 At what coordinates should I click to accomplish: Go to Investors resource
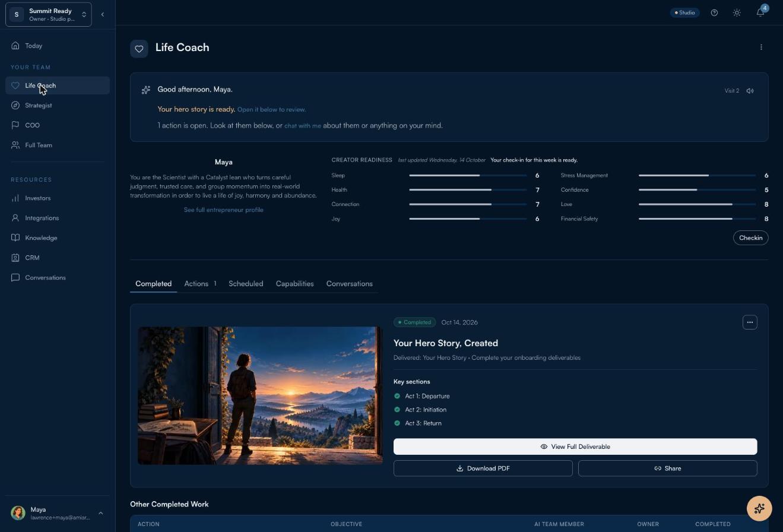click(58, 198)
